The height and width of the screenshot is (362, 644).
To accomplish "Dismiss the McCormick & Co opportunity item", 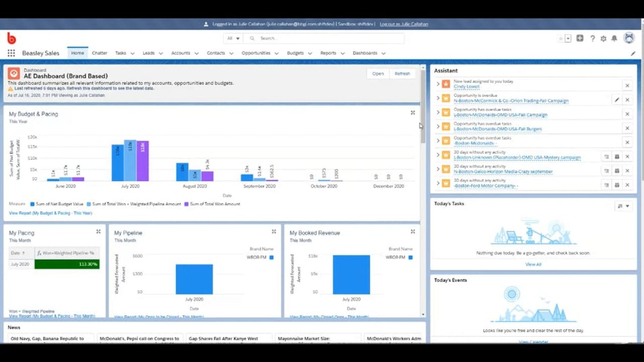I will pos(627,100).
